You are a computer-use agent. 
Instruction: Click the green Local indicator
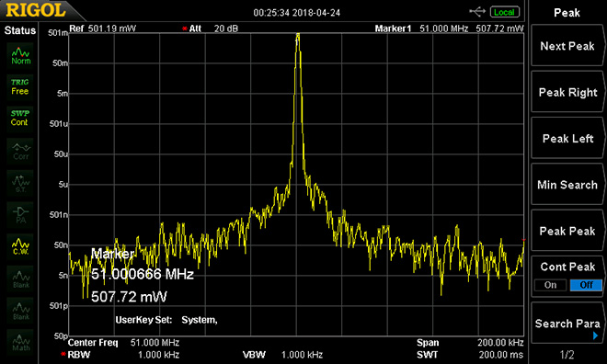504,12
